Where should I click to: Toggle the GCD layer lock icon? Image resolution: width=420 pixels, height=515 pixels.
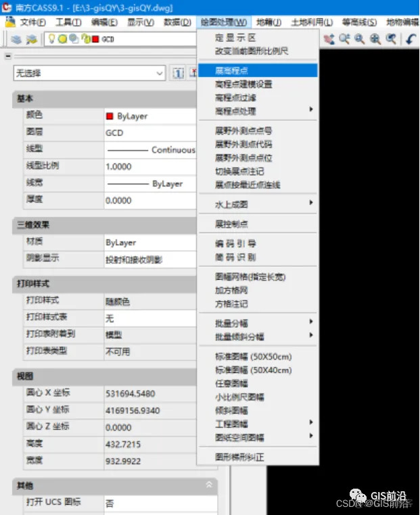[x=86, y=39]
